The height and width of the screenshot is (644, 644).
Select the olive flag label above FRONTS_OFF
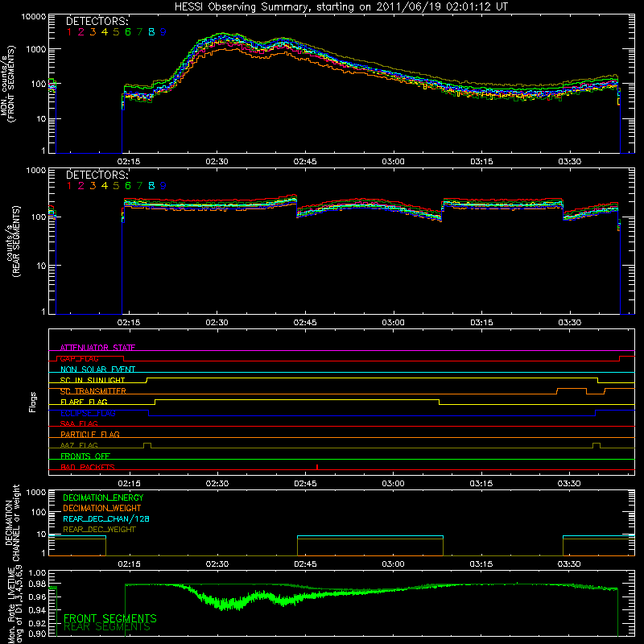[79, 445]
